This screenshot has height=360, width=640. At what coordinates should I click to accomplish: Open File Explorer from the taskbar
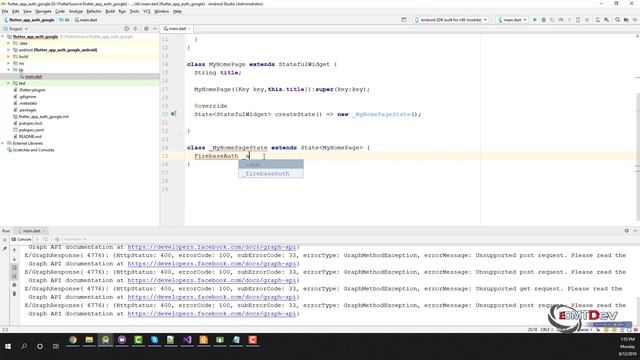pos(89,340)
